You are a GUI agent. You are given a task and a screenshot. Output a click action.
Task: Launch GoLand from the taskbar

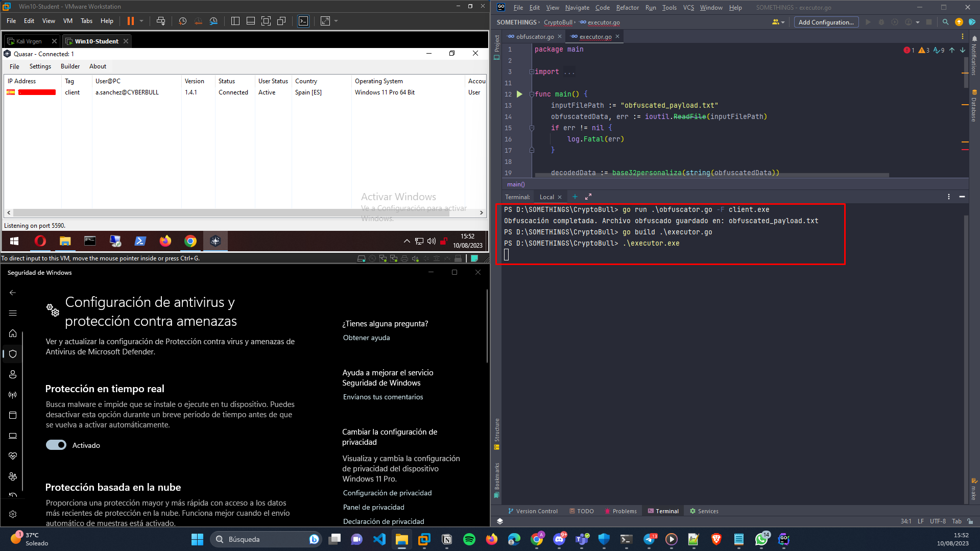coord(783,539)
